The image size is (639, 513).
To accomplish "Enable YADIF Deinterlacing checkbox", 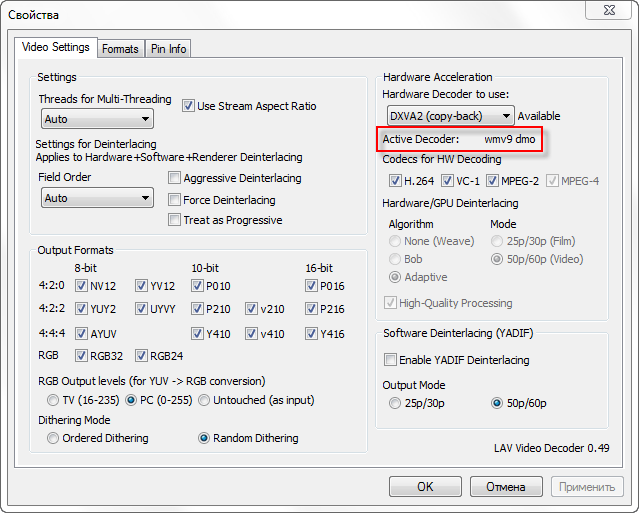I will pos(391,360).
